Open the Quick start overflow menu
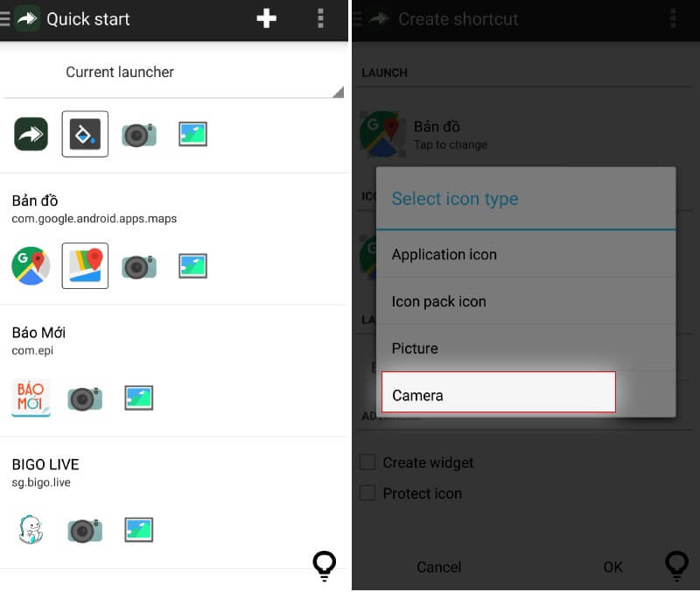700x592 pixels. pyautogui.click(x=320, y=18)
